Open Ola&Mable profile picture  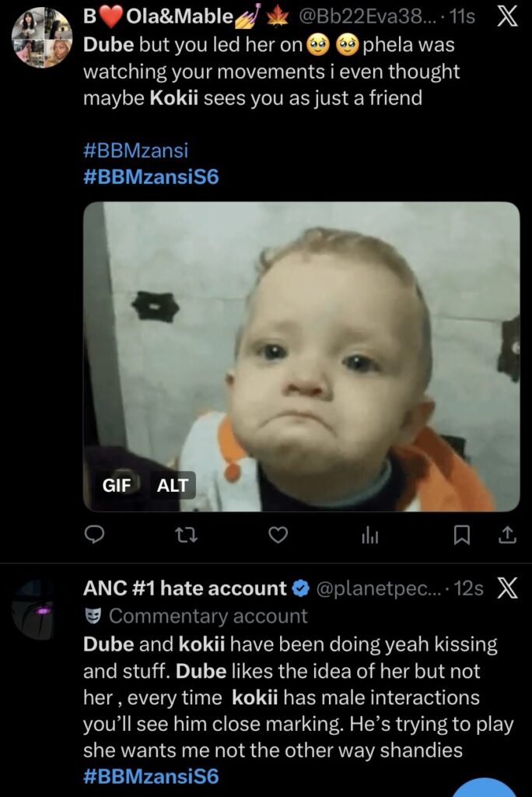(43, 37)
